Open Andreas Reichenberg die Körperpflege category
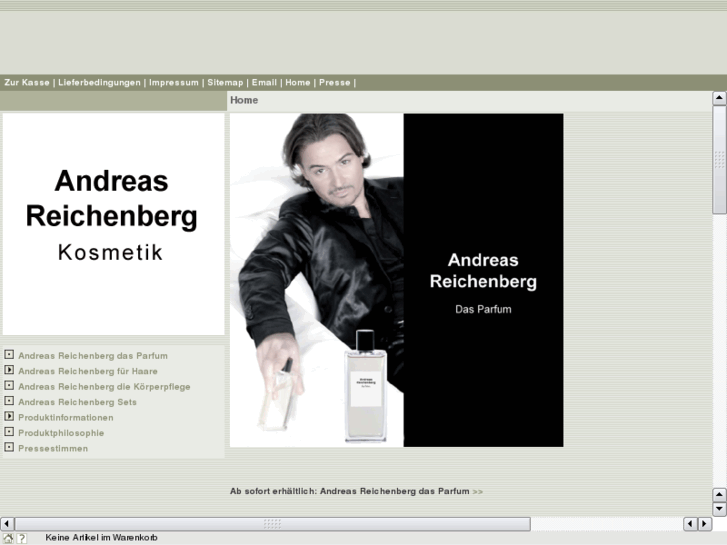The width and height of the screenshot is (727, 545). pyautogui.click(x=104, y=387)
